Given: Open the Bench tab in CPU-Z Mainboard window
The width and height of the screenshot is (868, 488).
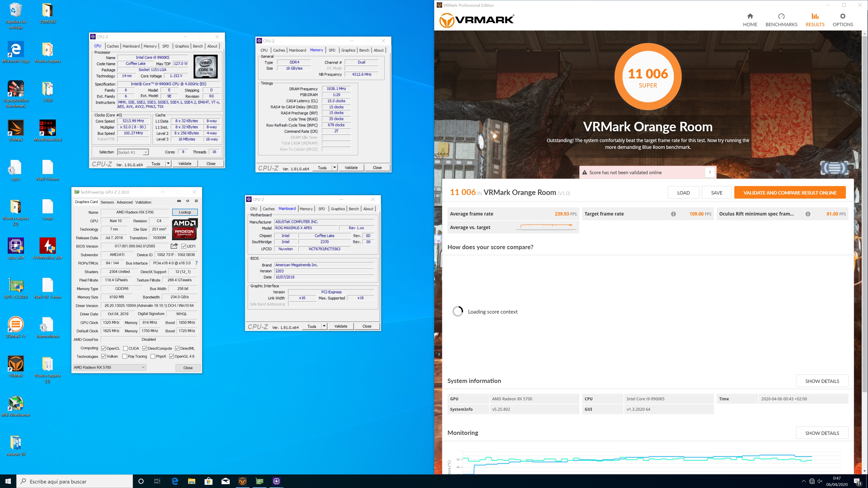Looking at the screenshot, I should [x=354, y=209].
